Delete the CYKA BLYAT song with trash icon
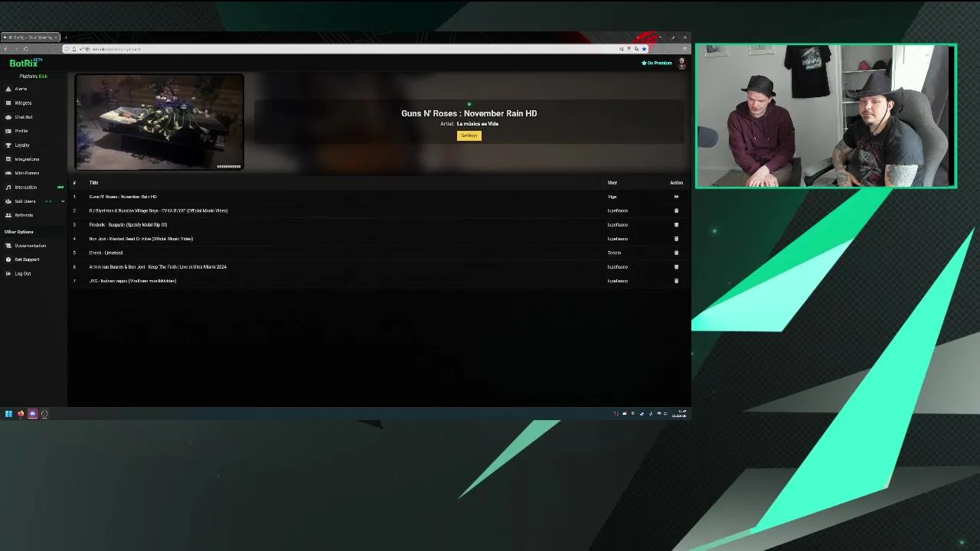This screenshot has width=980, height=551. (x=676, y=210)
